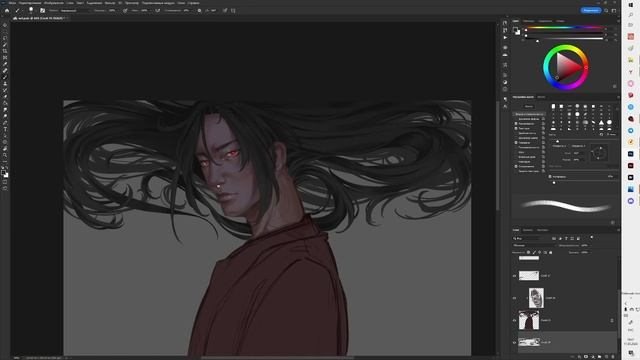The image size is (640, 360).
Task: Open the layer fill value dropdown
Action: (587, 252)
